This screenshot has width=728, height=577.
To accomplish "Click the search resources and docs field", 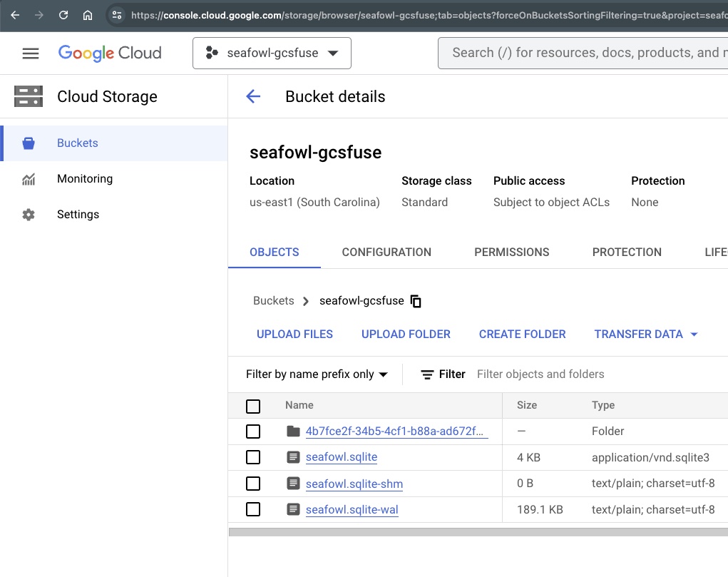I will (x=585, y=53).
